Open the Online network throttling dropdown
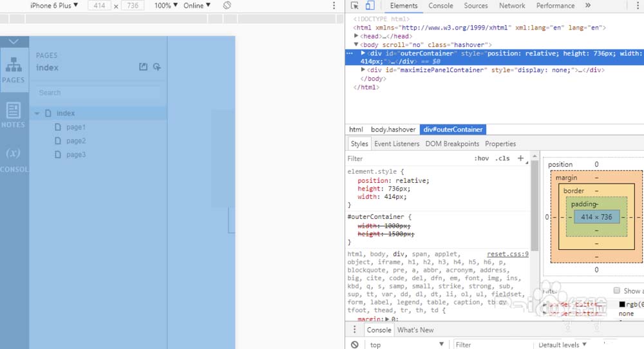Viewport: 644px width, 349px height. 197,6
